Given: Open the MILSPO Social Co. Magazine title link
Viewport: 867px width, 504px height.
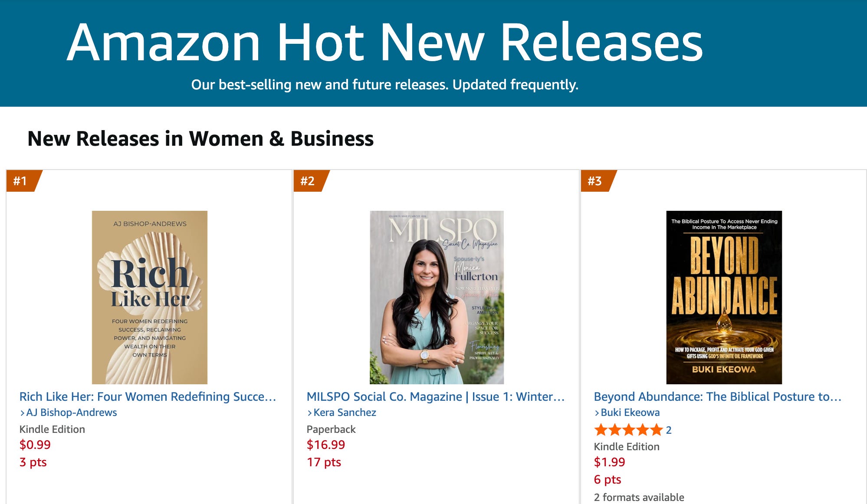Looking at the screenshot, I should click(436, 396).
